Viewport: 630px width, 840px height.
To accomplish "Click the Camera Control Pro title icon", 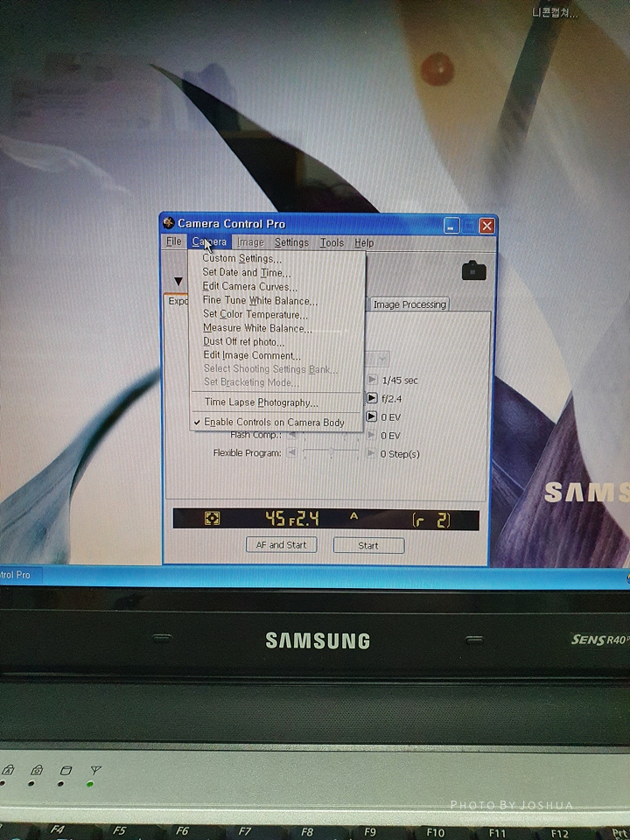I will 169,222.
